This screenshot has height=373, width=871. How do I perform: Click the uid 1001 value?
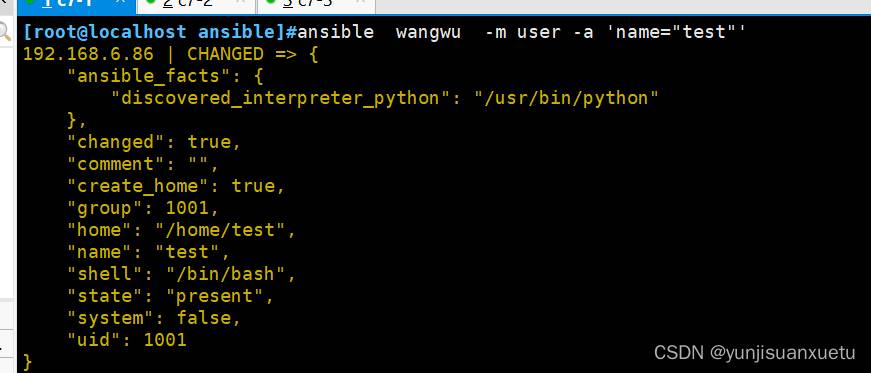point(165,340)
